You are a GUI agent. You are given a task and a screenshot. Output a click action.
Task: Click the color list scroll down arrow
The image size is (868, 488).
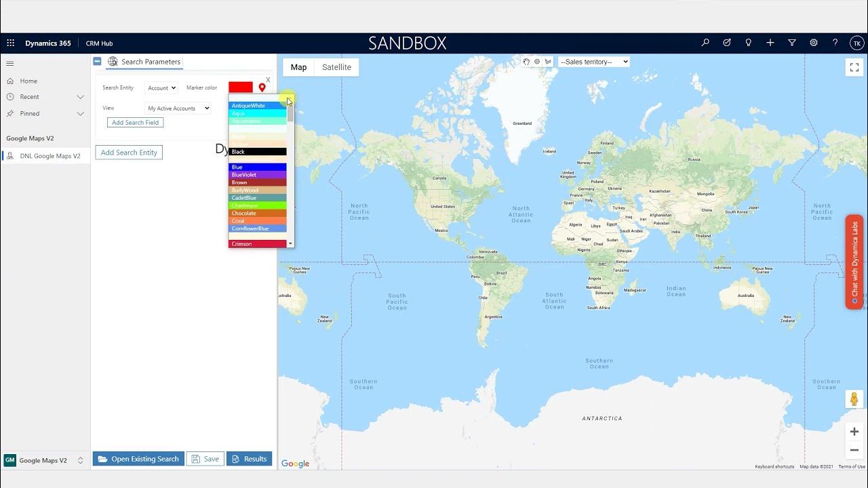[290, 243]
